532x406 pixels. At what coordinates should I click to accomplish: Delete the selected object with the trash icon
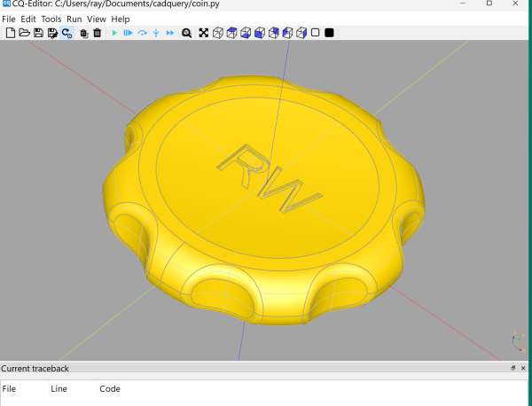(x=98, y=33)
